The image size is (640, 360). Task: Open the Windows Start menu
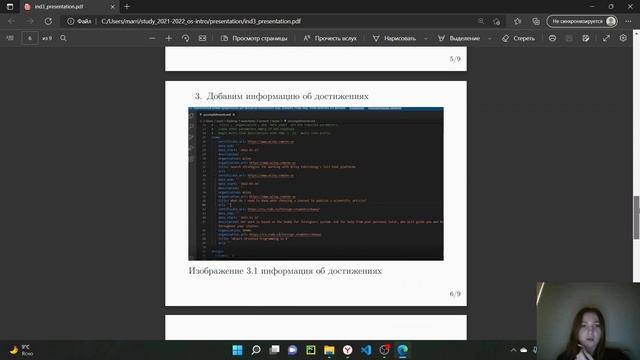237,350
